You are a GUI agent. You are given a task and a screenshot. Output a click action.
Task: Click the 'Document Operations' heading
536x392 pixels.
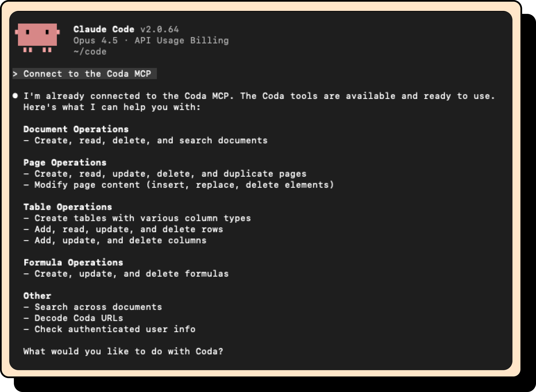click(x=76, y=129)
